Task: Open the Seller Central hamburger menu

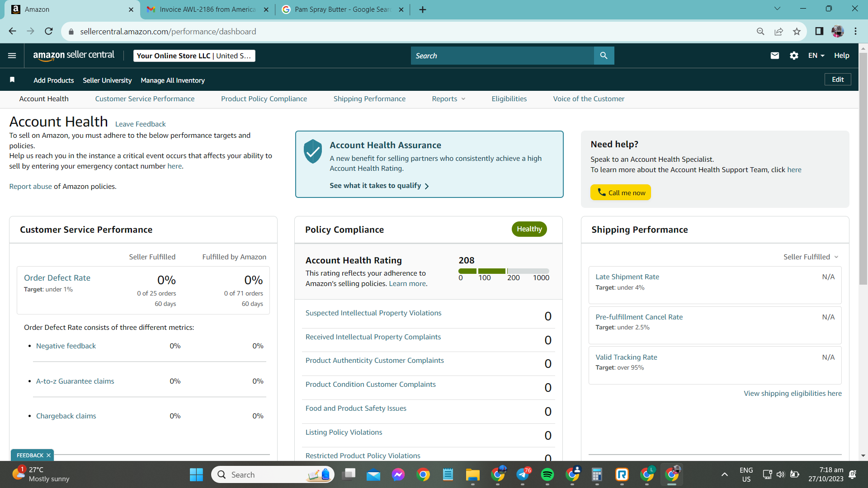Action: [12, 56]
